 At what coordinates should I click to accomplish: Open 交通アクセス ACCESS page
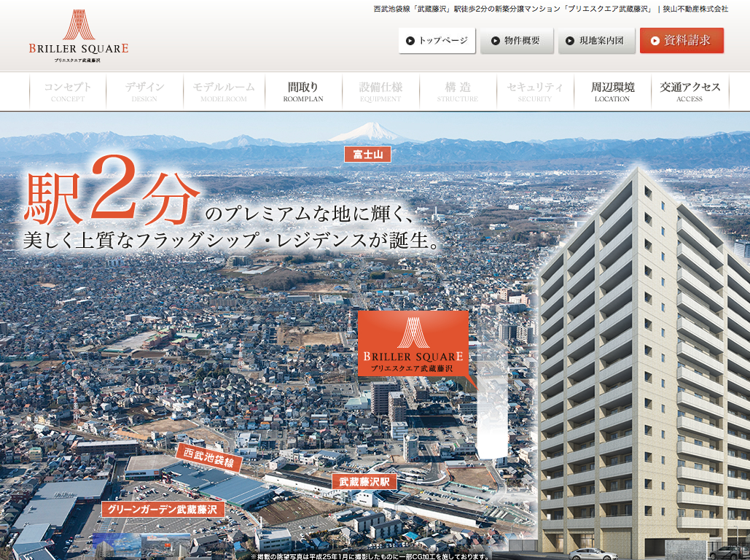click(x=690, y=92)
